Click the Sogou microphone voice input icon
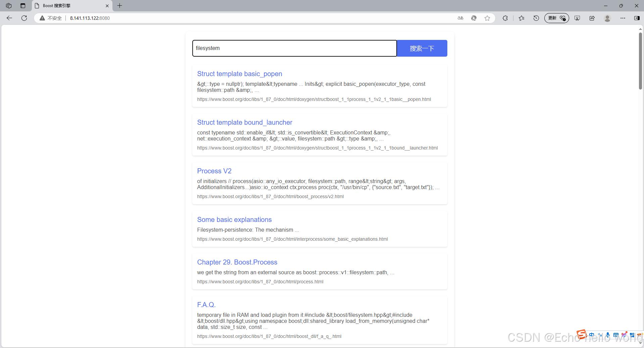Viewport: 644px width, 348px height. point(608,335)
